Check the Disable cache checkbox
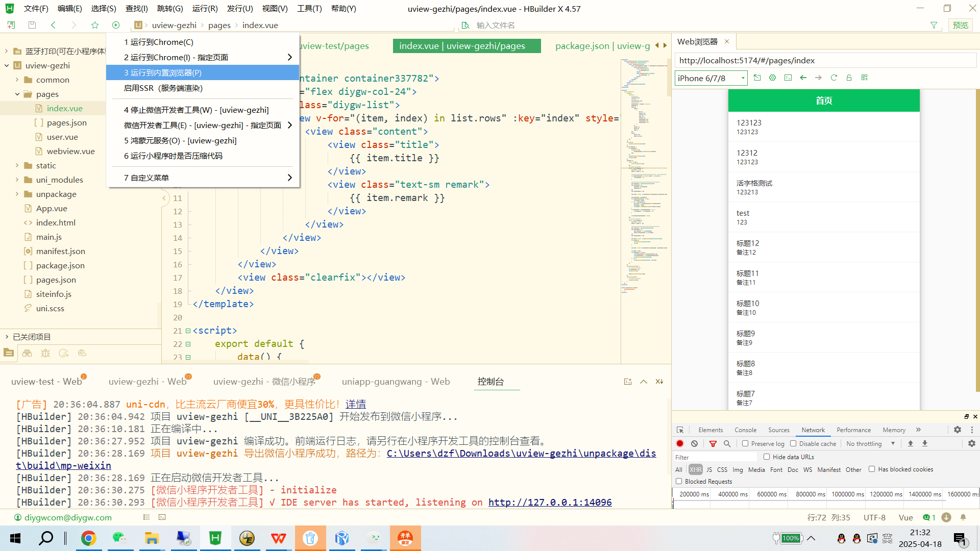This screenshot has width=980, height=551. (x=793, y=444)
